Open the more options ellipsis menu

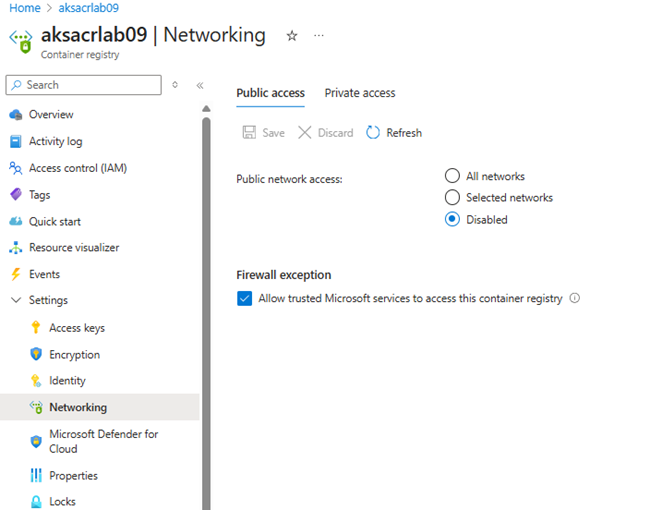click(319, 36)
